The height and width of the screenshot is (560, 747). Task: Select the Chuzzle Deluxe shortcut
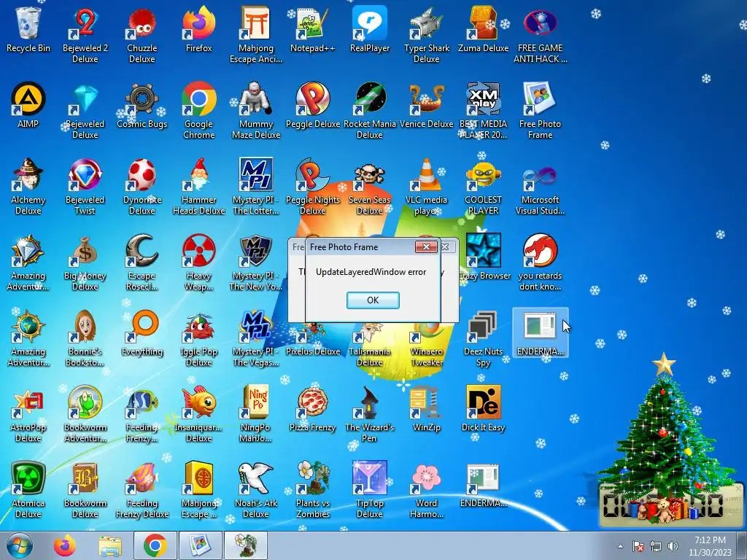coord(142,34)
